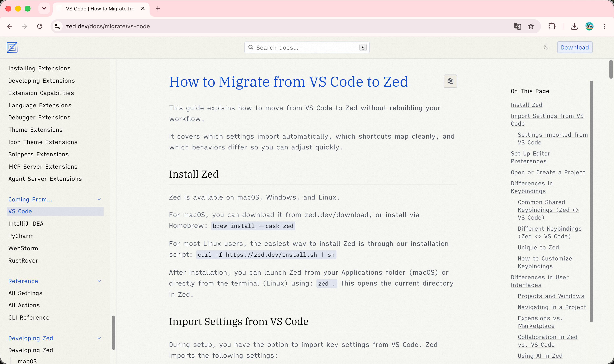Open Debugger Extensions sidebar page
The height and width of the screenshot is (364, 614).
click(x=39, y=117)
